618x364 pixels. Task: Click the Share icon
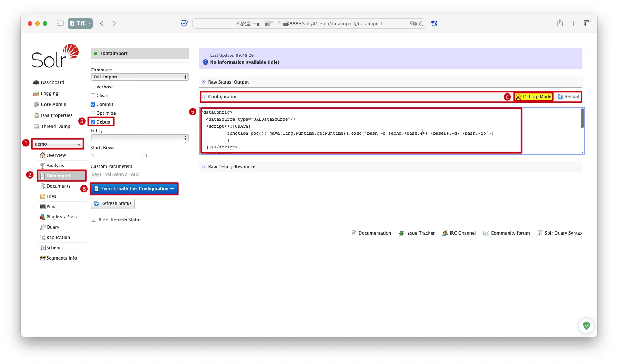(x=560, y=23)
